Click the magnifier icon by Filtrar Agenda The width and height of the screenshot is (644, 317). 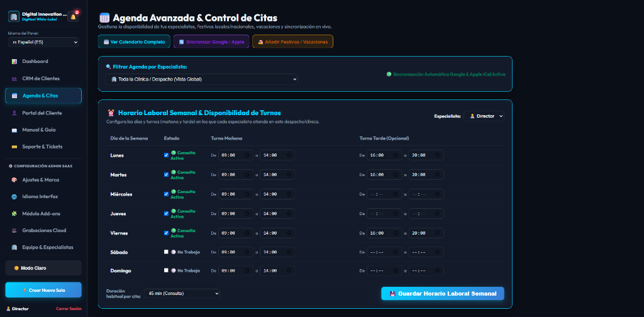(x=108, y=67)
